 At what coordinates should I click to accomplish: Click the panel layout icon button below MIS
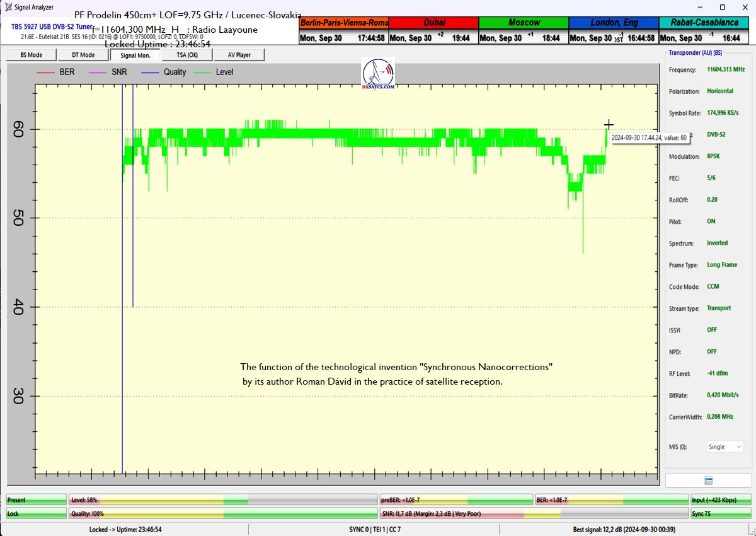(708, 481)
